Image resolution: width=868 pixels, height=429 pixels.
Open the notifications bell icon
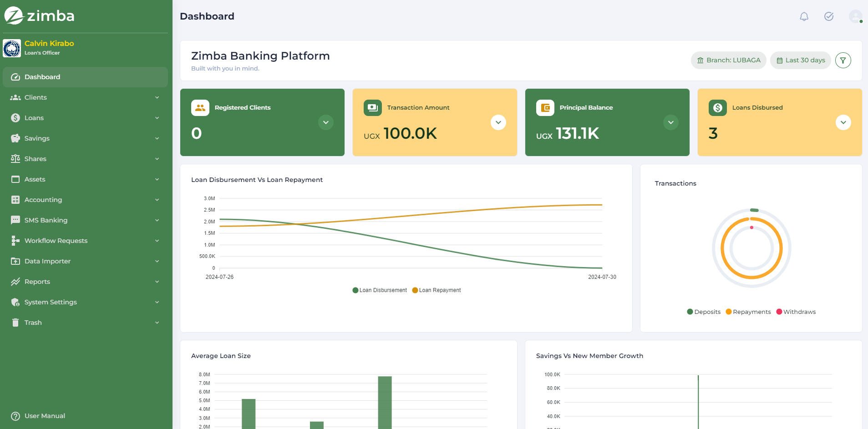804,17
